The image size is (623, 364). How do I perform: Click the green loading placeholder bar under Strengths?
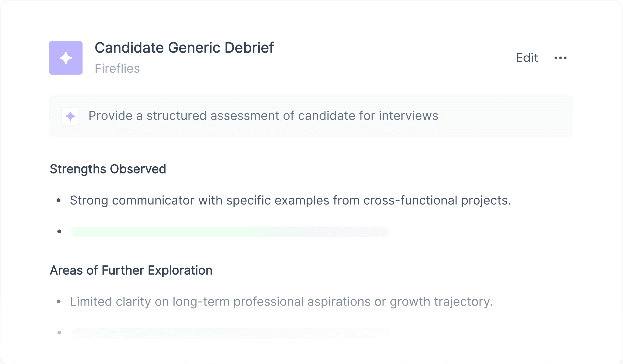(x=230, y=232)
